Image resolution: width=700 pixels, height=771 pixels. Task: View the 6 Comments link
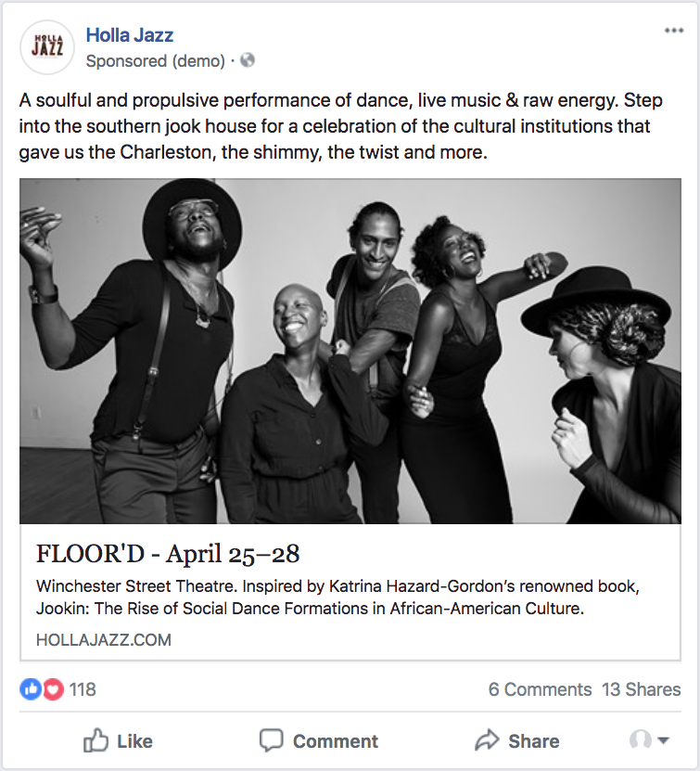pyautogui.click(x=540, y=689)
